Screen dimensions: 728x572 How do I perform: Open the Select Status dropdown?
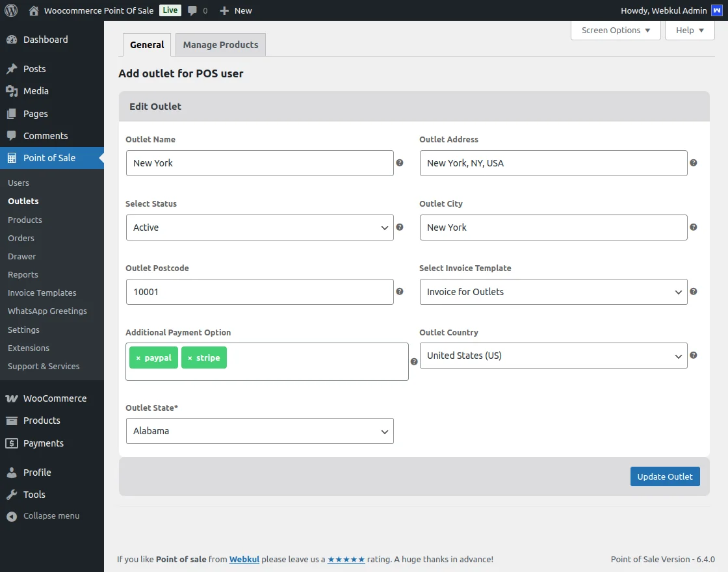coord(259,227)
